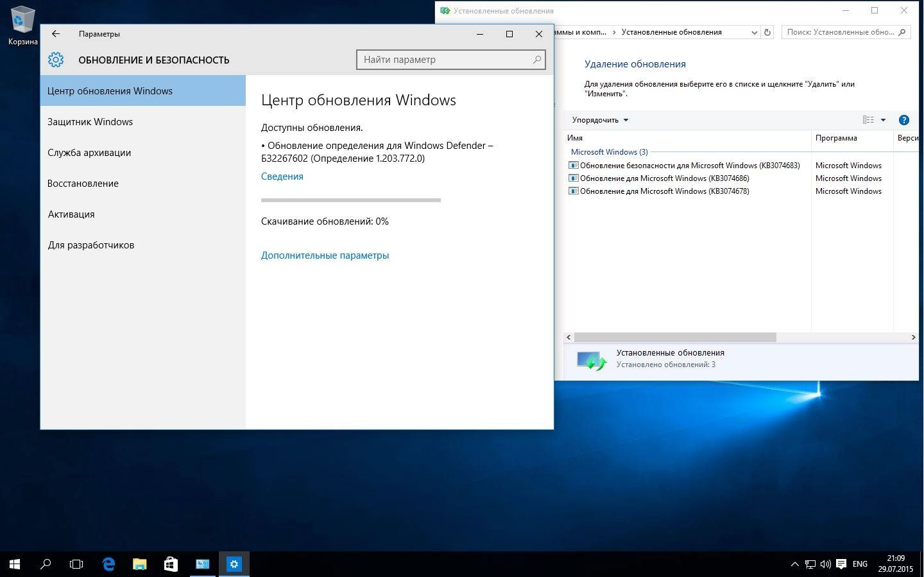Screen dimensions: 924x577
Task: Open taskbar search magnifier
Action: point(46,564)
